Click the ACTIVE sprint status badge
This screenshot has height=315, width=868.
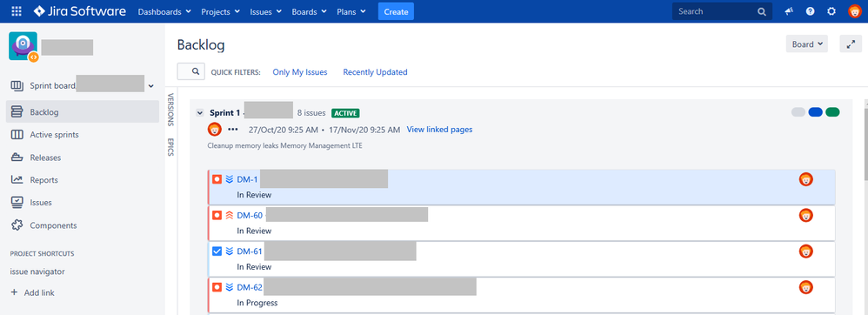click(x=345, y=113)
